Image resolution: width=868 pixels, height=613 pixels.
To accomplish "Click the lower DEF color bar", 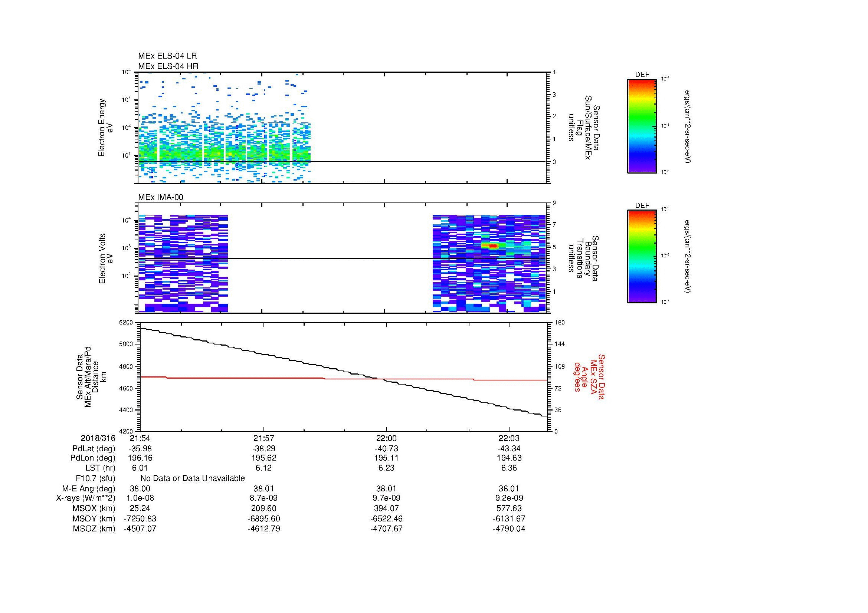I will coord(642,257).
